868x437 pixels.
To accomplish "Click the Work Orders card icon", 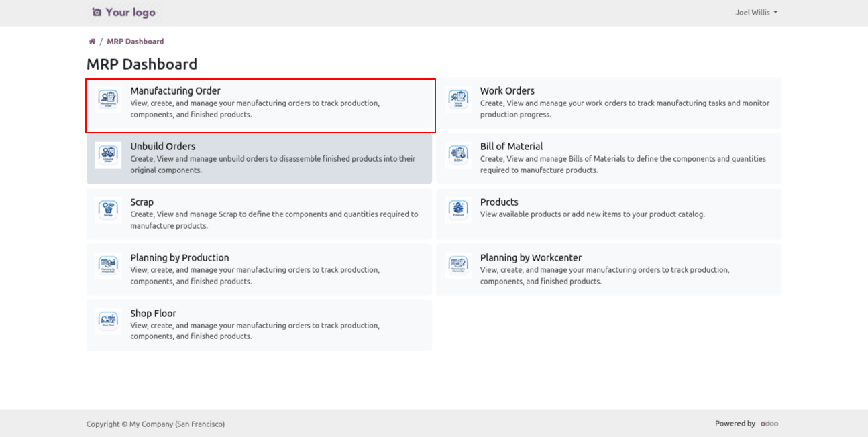I will tap(458, 100).
